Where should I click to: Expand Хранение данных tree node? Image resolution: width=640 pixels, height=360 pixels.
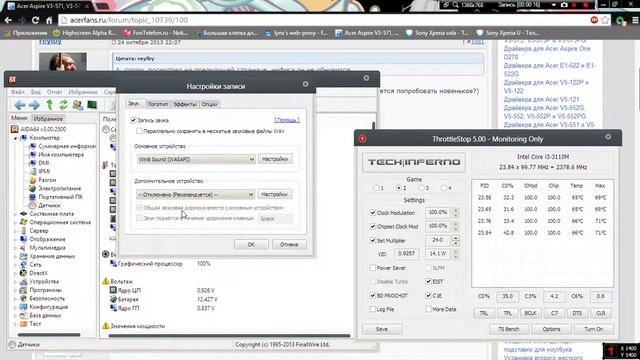tap(16, 256)
